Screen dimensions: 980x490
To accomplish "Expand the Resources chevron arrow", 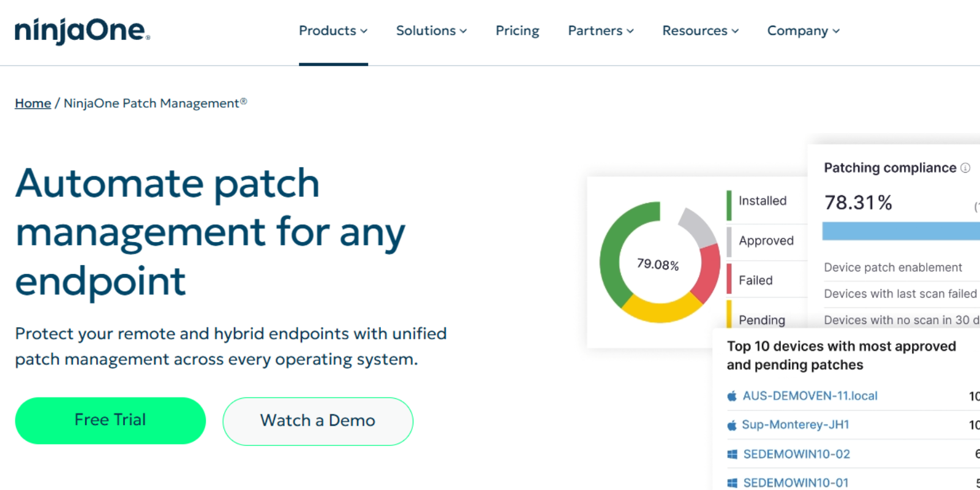I will 735,31.
